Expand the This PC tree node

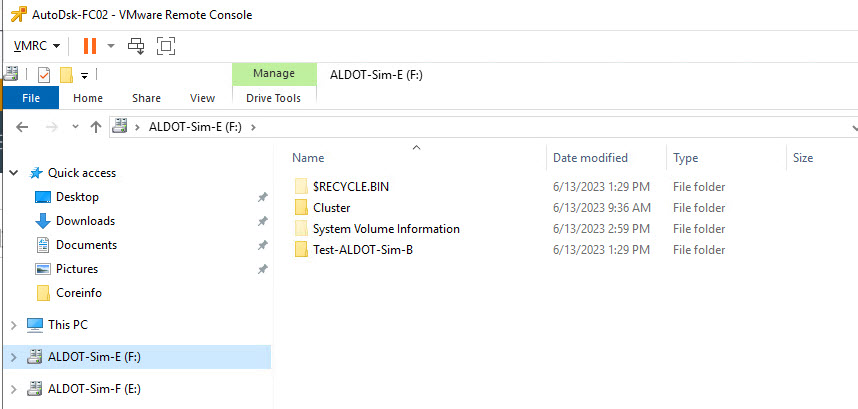coord(14,325)
